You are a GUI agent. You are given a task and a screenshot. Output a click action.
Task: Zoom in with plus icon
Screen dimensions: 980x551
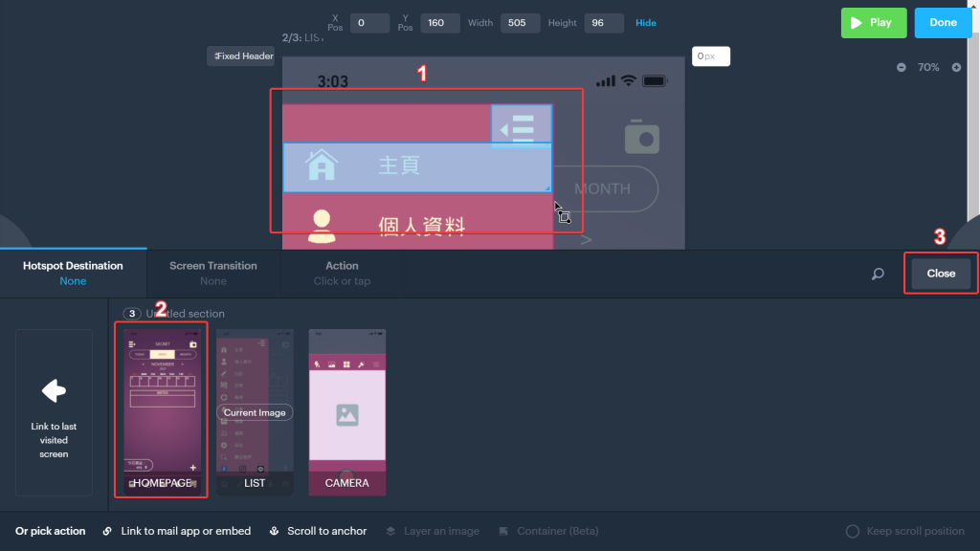point(956,68)
